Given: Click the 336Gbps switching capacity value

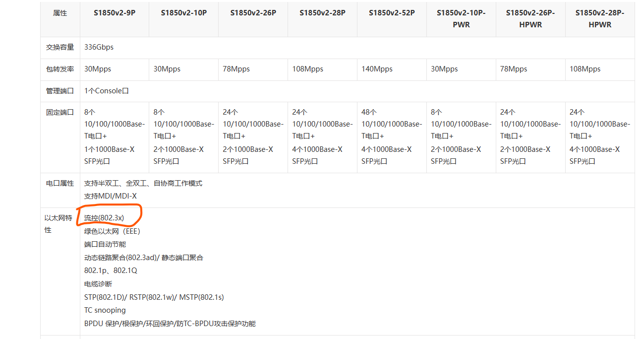Looking at the screenshot, I should pos(99,47).
